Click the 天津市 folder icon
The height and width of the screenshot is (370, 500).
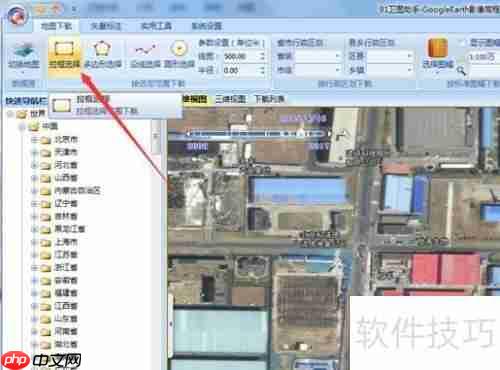(46, 153)
